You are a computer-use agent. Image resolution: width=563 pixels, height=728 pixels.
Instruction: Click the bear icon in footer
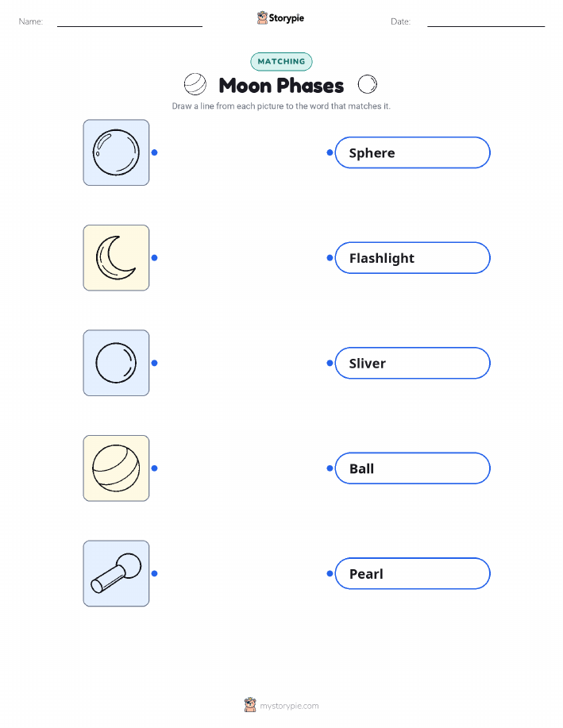(250, 705)
